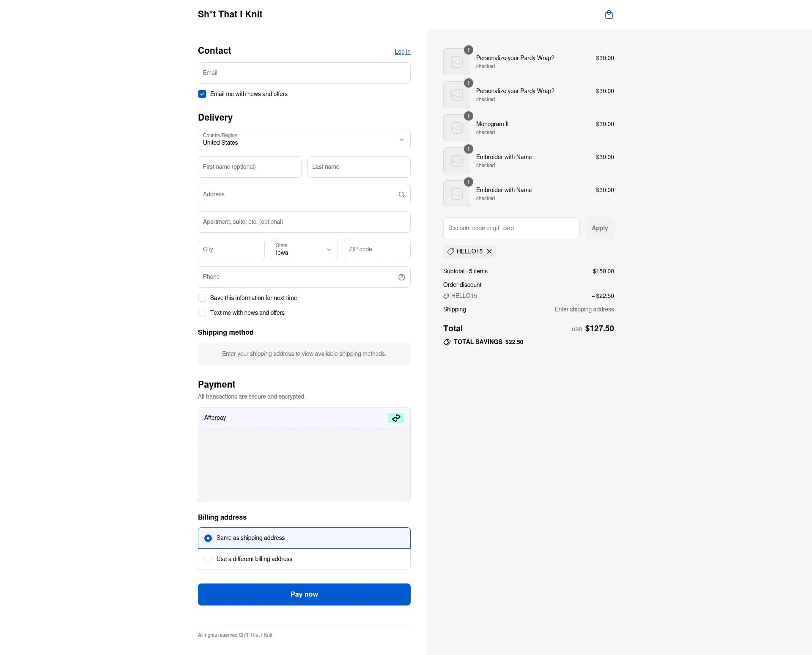Click the tag icon next to TOTAL SAVINGS
The image size is (812, 655).
447,342
